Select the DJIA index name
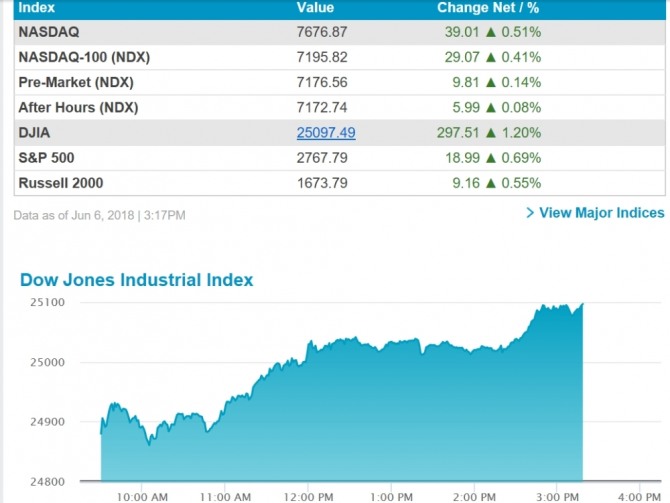670x503 pixels. (36, 133)
